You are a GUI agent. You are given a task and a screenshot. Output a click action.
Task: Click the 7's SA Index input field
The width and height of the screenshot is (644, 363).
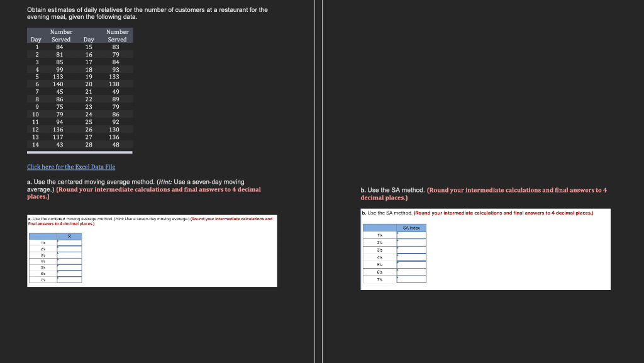click(411, 279)
